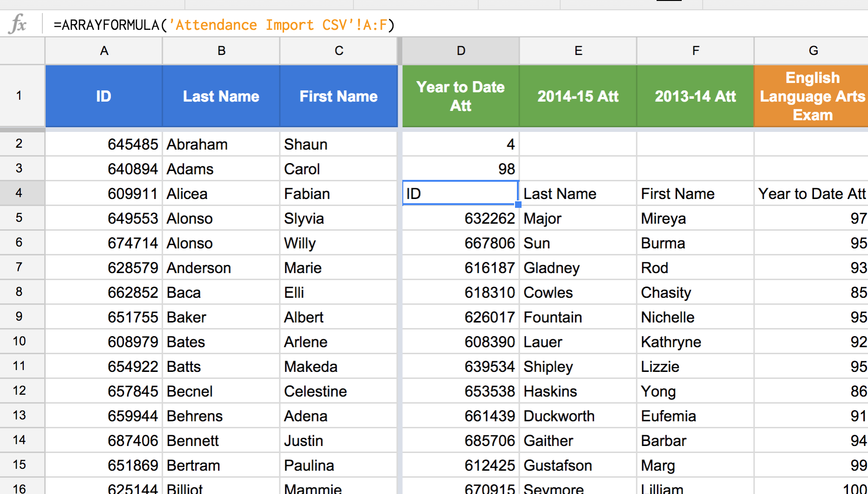Select the Chasity first name cell

pyautogui.click(x=695, y=292)
